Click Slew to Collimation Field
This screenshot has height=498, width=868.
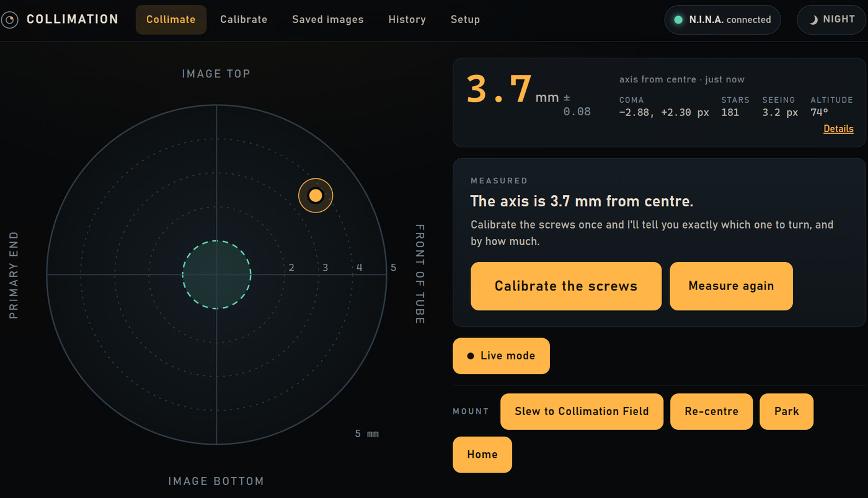coord(582,411)
